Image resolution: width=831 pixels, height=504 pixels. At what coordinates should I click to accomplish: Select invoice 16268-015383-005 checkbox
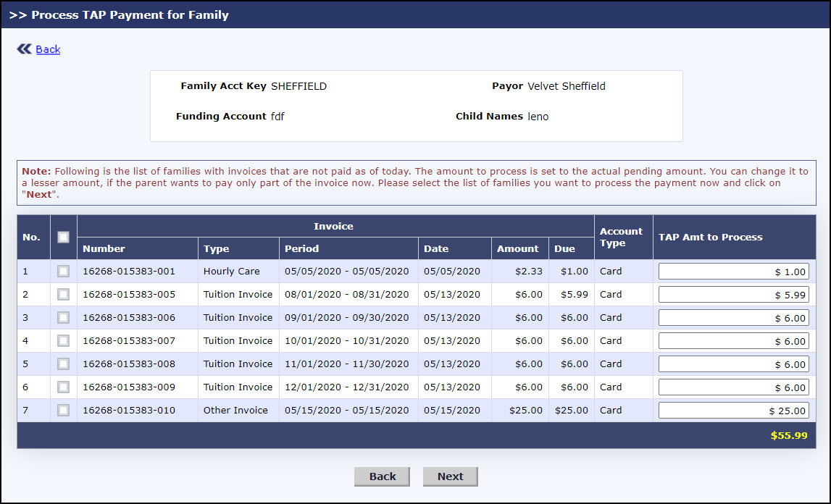63,295
